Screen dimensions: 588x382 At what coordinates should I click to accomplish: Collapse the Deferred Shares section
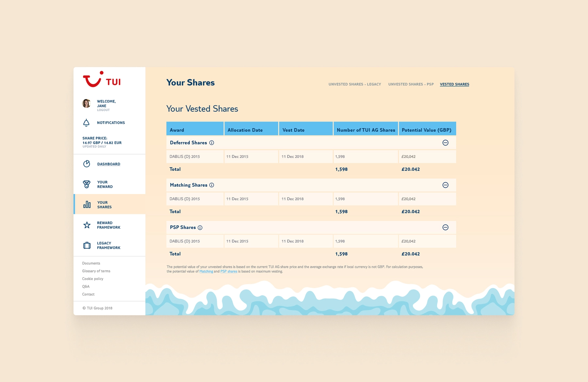point(446,143)
